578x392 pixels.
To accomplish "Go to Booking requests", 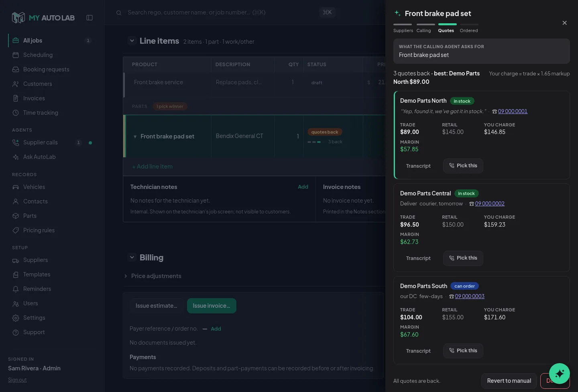I will pos(52,69).
